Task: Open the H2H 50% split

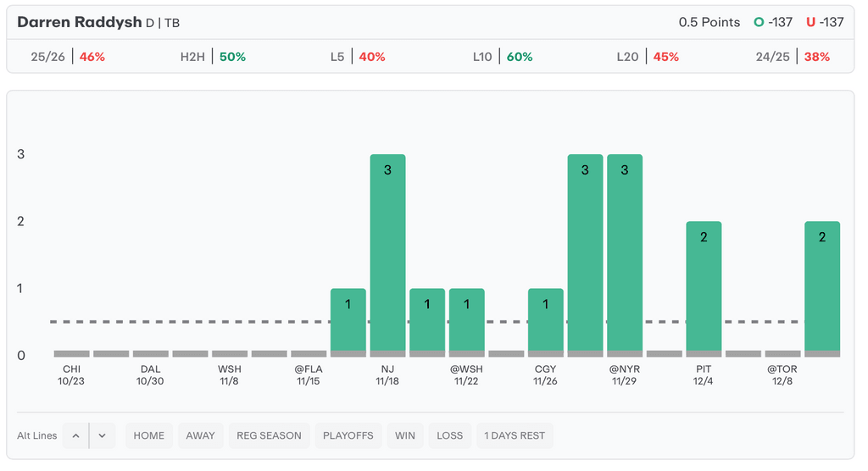Action: point(213,57)
